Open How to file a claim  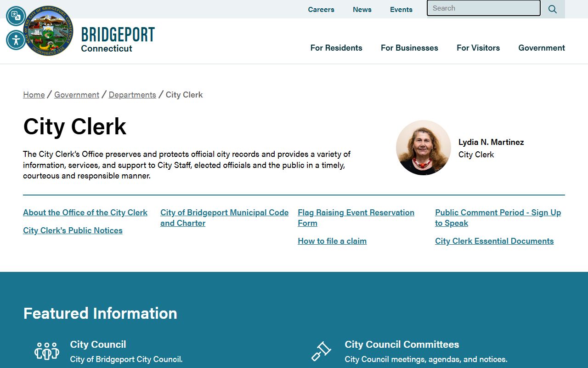(x=332, y=241)
